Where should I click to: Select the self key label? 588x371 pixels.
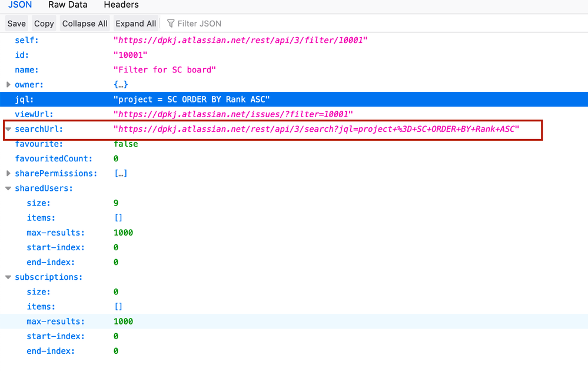coord(26,40)
